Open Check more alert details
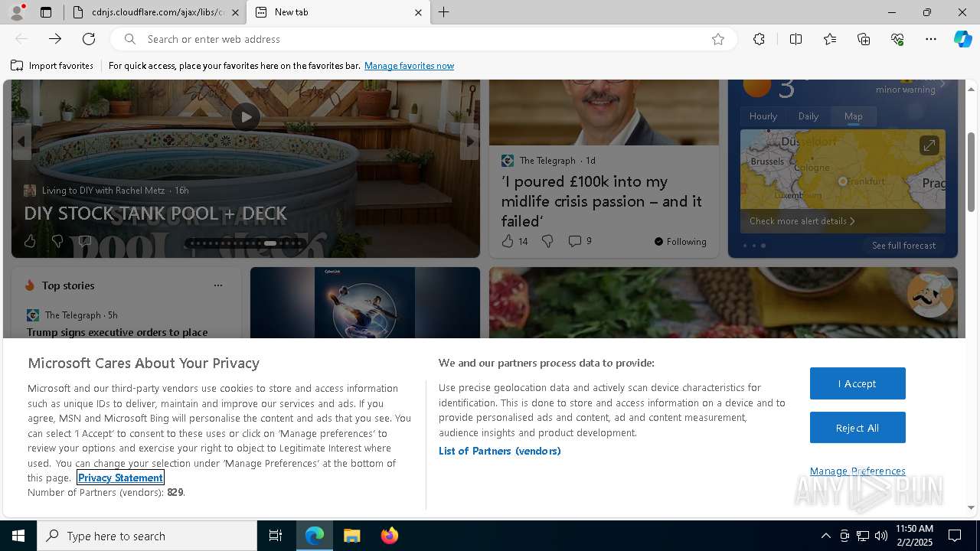 (802, 221)
